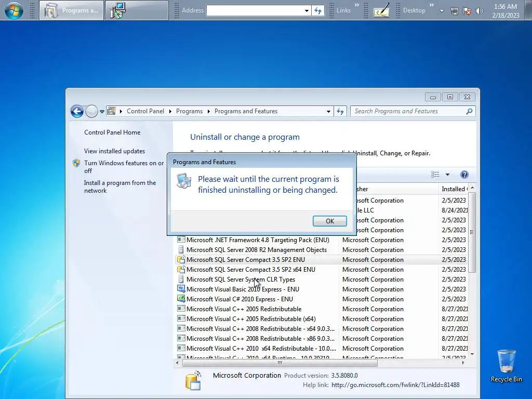Click Programs in the breadcrumb path
The image size is (532, 399).
[x=189, y=111]
